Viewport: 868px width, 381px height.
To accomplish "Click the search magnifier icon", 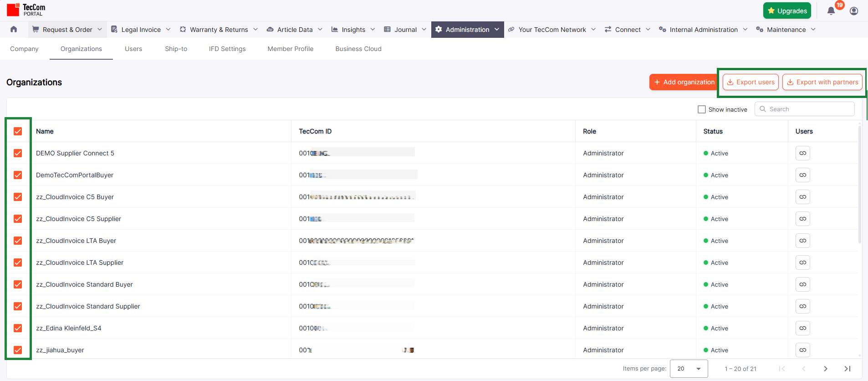I will 763,109.
